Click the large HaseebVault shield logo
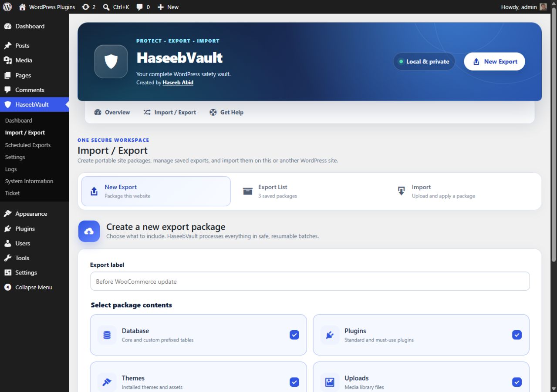557x392 pixels. click(111, 61)
